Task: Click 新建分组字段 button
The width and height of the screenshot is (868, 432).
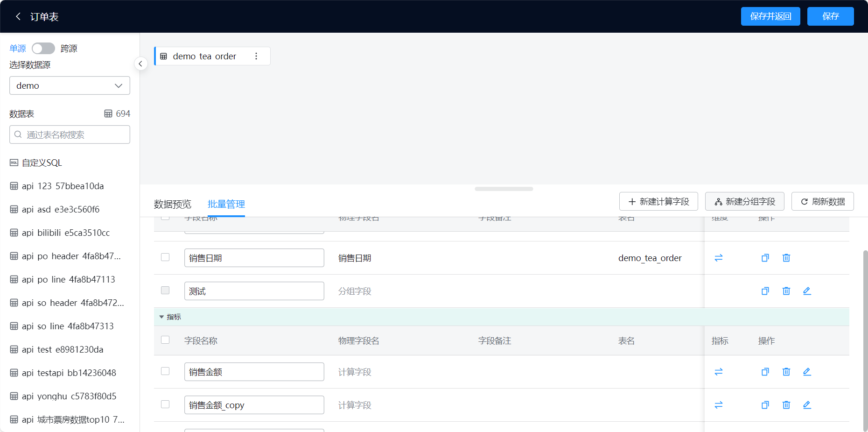Action: [745, 201]
